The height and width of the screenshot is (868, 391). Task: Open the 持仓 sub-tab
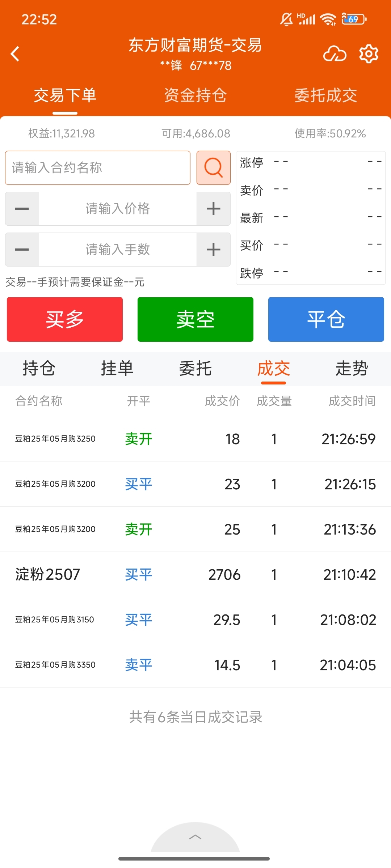(39, 369)
